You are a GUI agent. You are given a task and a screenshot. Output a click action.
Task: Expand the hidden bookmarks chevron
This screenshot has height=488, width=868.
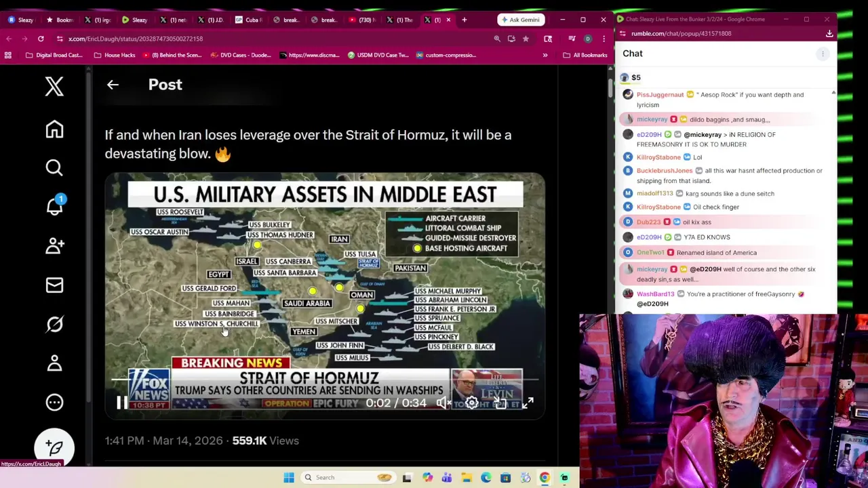[x=545, y=55]
